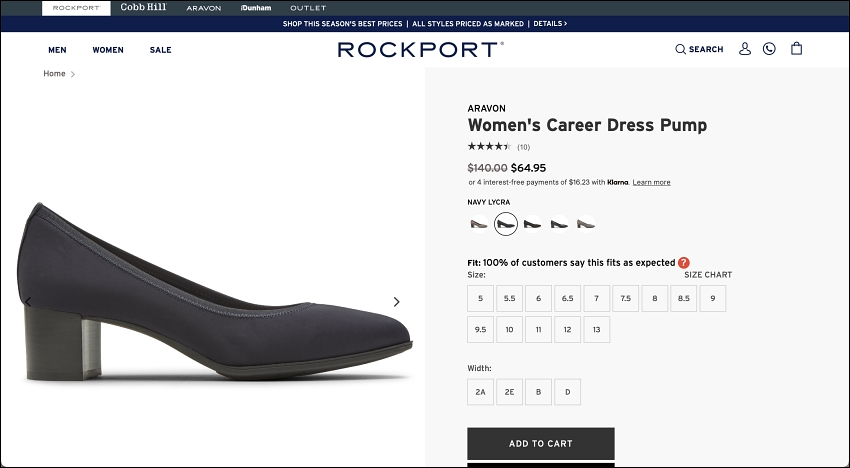The height and width of the screenshot is (468, 850).
Task: Pick size 9.5
Action: [480, 329]
